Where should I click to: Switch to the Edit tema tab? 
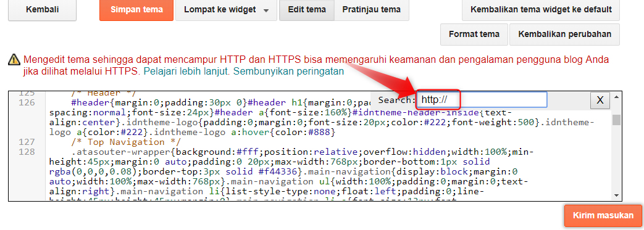point(307,10)
